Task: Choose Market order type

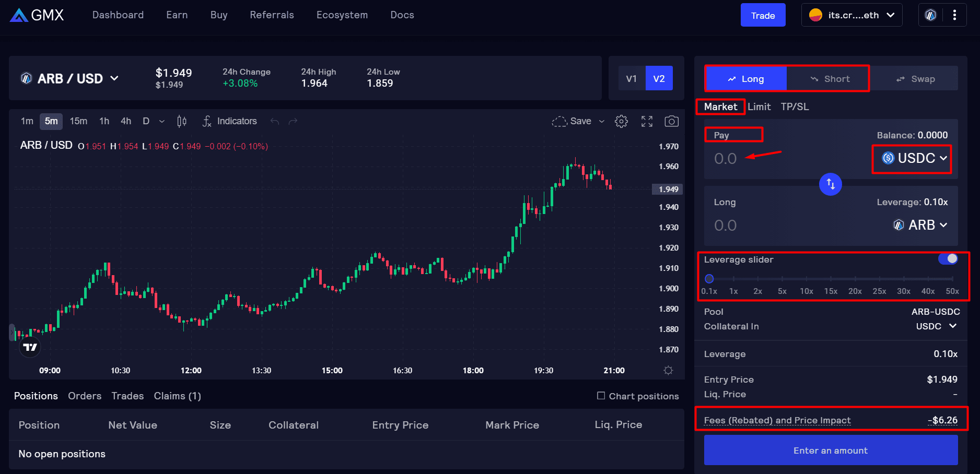Action: [x=720, y=106]
